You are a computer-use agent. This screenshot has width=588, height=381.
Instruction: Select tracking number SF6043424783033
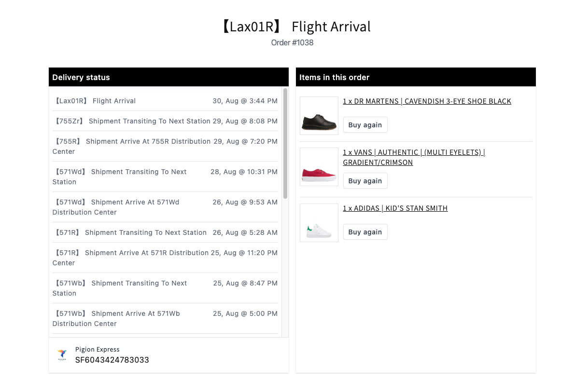point(112,360)
